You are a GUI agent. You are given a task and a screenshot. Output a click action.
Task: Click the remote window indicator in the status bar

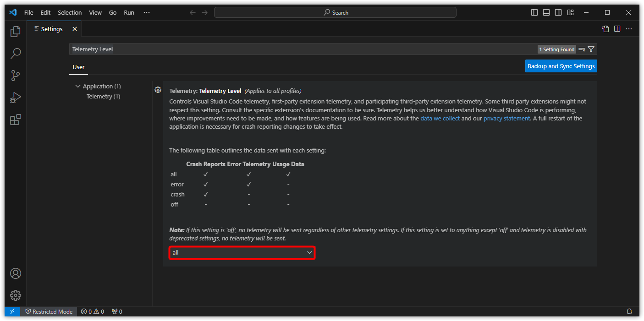click(x=12, y=311)
